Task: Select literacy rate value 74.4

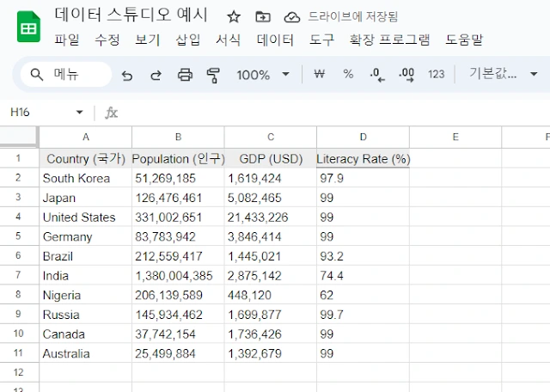Action: pyautogui.click(x=363, y=275)
